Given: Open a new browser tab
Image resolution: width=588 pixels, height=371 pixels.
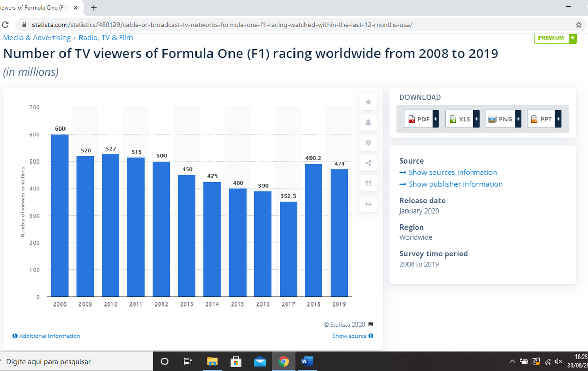Looking at the screenshot, I should [94, 8].
